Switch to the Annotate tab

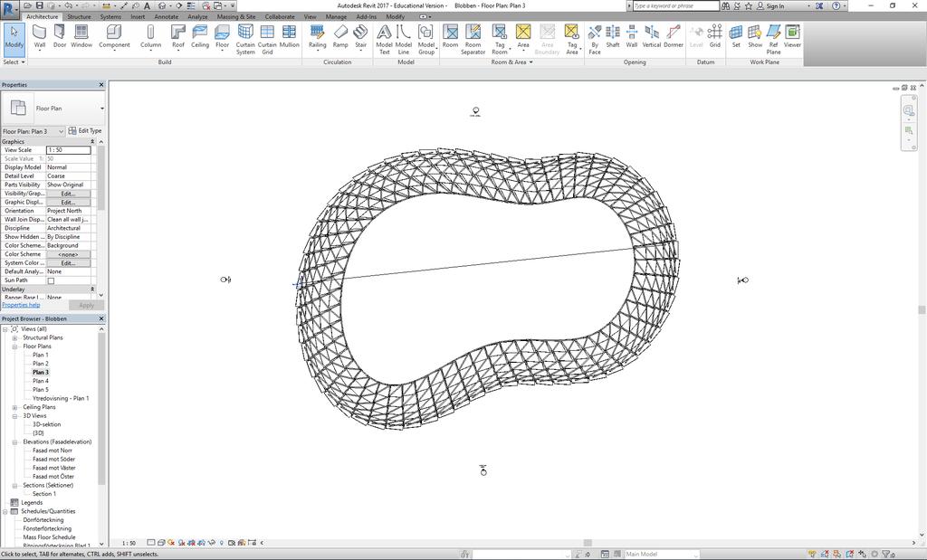[167, 16]
